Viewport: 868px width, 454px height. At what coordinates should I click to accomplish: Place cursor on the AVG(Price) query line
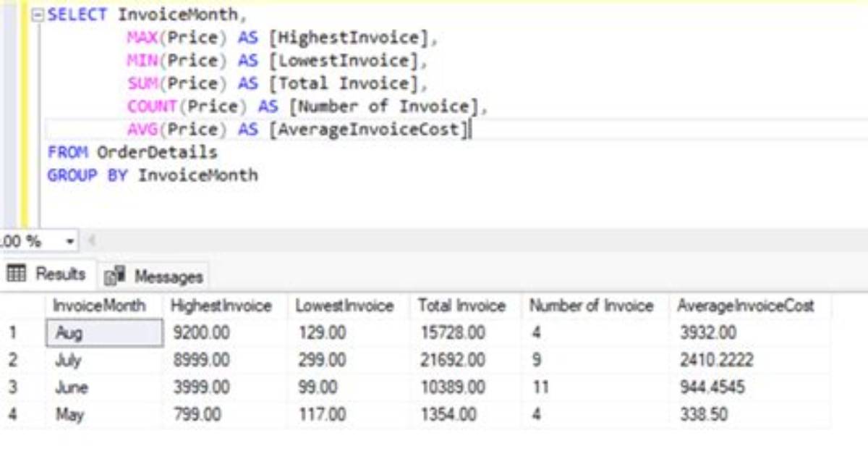299,130
